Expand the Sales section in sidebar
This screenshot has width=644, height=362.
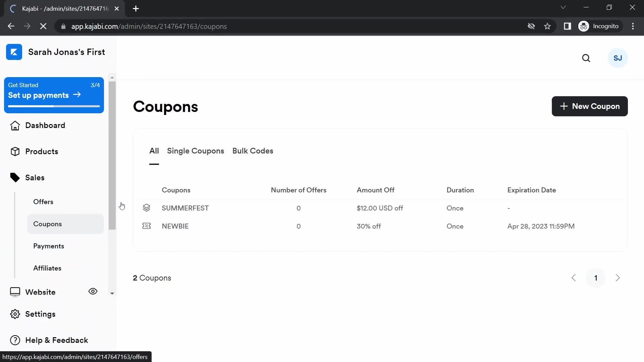(x=35, y=177)
